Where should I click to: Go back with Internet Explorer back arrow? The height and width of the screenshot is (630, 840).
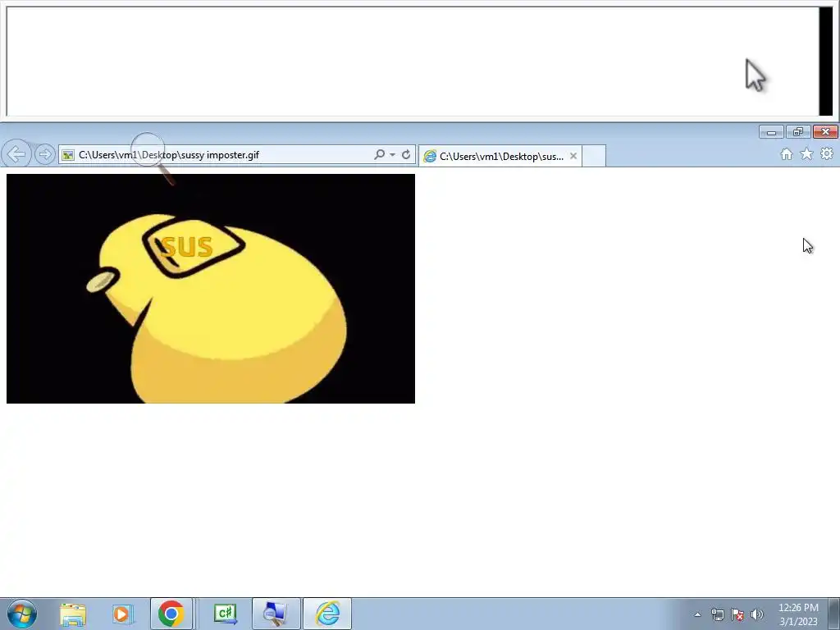pos(17,154)
